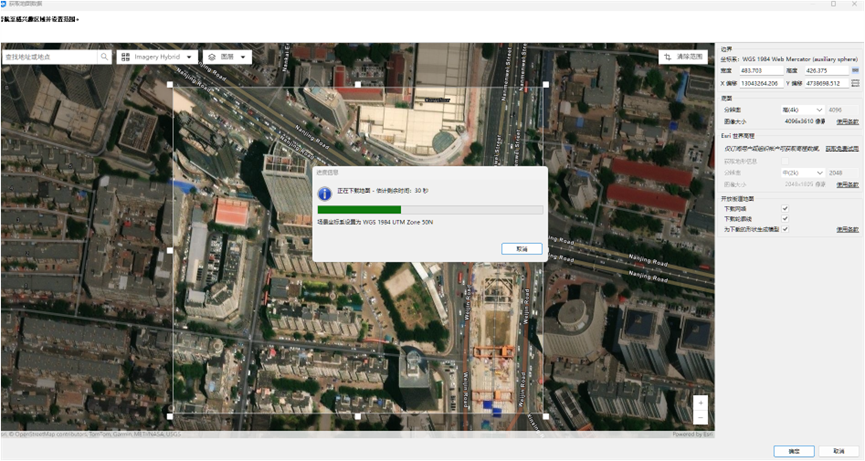Zoom out the map with minus button
Viewport: 865px width, 461px height.
click(701, 417)
